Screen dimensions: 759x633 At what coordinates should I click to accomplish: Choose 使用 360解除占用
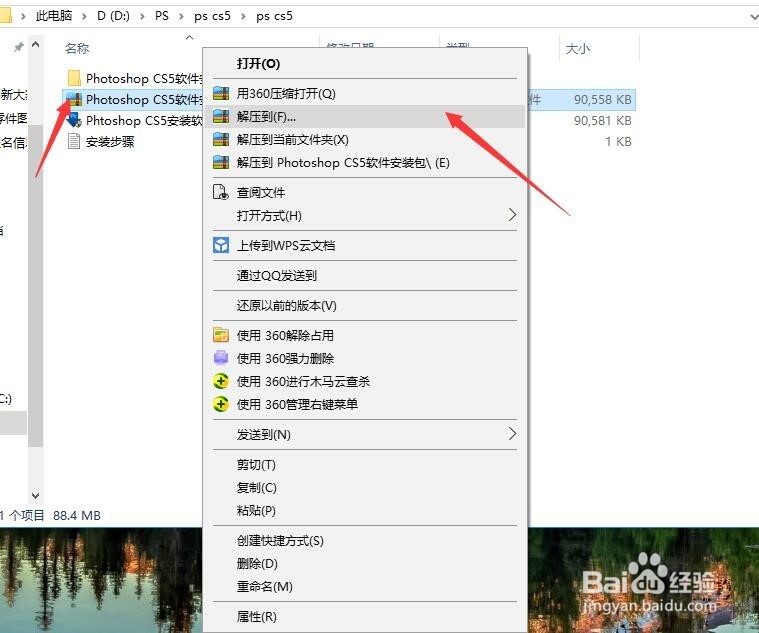coord(364,335)
